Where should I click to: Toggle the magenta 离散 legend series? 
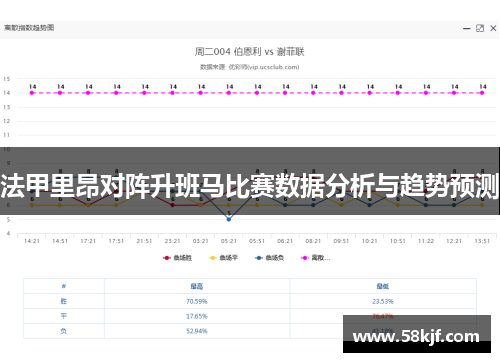pos(315,258)
